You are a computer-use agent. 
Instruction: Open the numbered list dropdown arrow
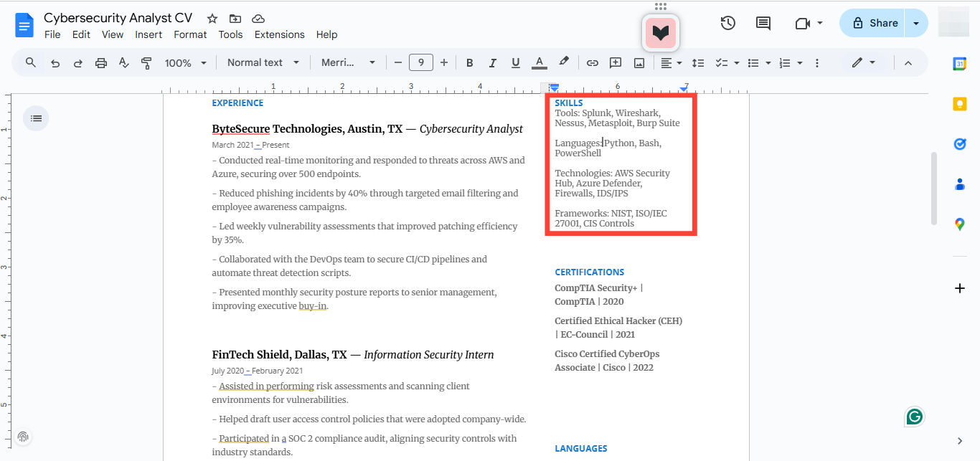click(x=800, y=63)
